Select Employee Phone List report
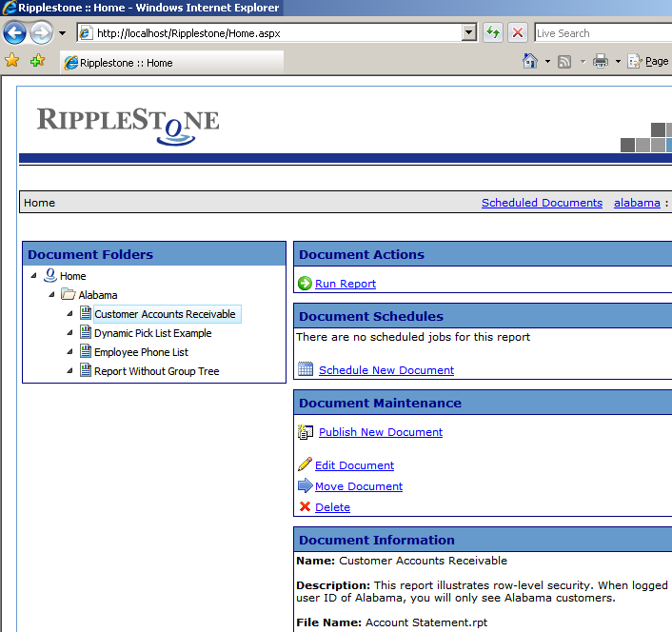672x632 pixels. pyautogui.click(x=141, y=352)
